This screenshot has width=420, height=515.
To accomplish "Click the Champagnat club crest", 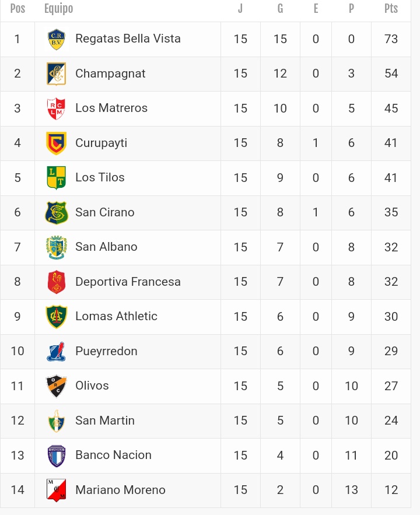I will coord(57,73).
